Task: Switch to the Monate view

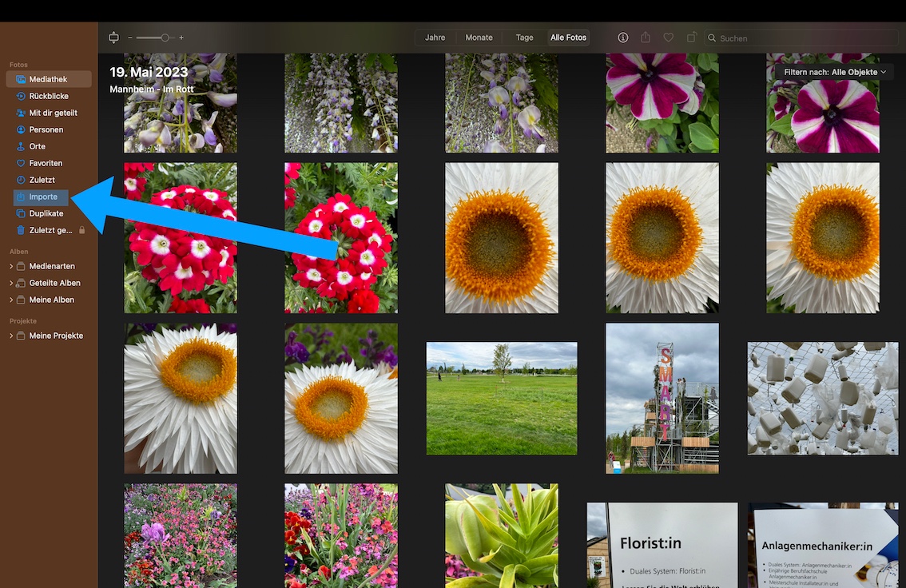Action: [479, 38]
